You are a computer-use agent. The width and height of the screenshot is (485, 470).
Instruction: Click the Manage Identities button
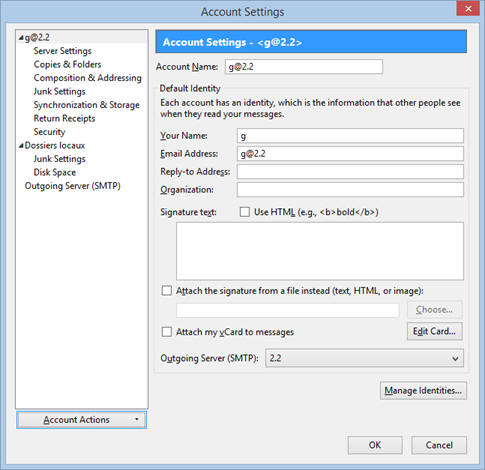(423, 390)
